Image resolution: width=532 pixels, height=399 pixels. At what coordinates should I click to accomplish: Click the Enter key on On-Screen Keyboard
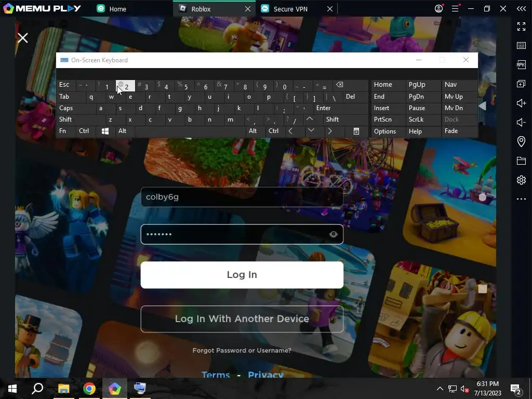tap(341, 108)
